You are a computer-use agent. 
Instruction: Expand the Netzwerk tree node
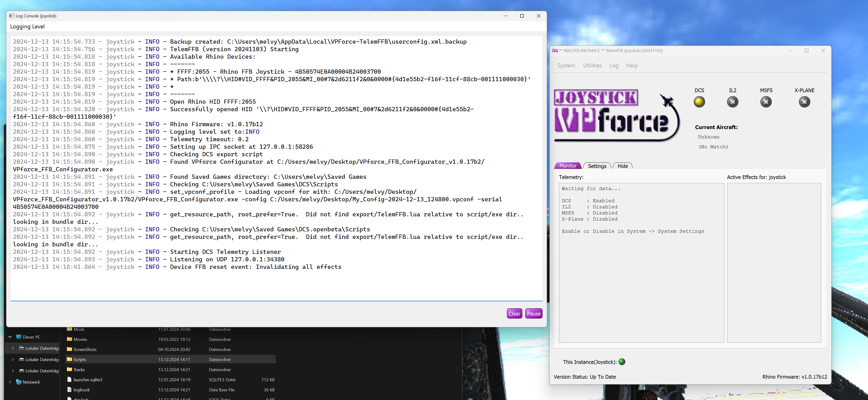click(10, 382)
